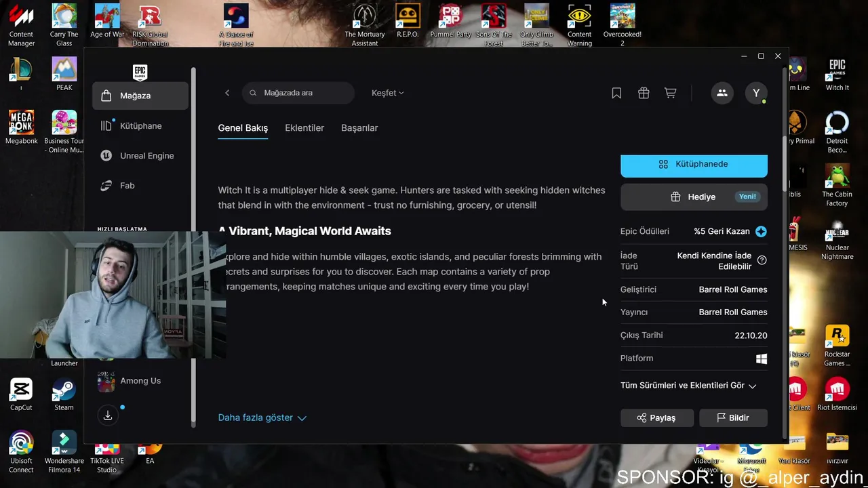Open CapCut desktop icon
This screenshot has height=488, width=868.
(21, 394)
